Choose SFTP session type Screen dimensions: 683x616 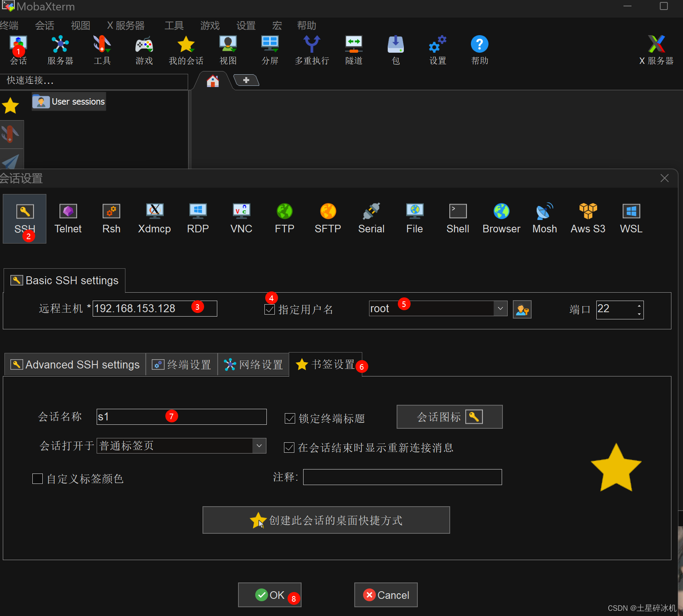[328, 218]
